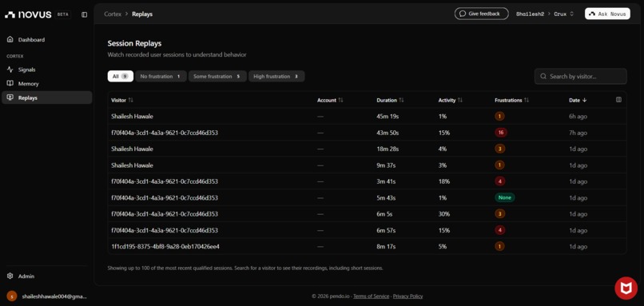This screenshot has width=644, height=306.
Task: Click the search magnifier icon
Action: [x=543, y=77]
